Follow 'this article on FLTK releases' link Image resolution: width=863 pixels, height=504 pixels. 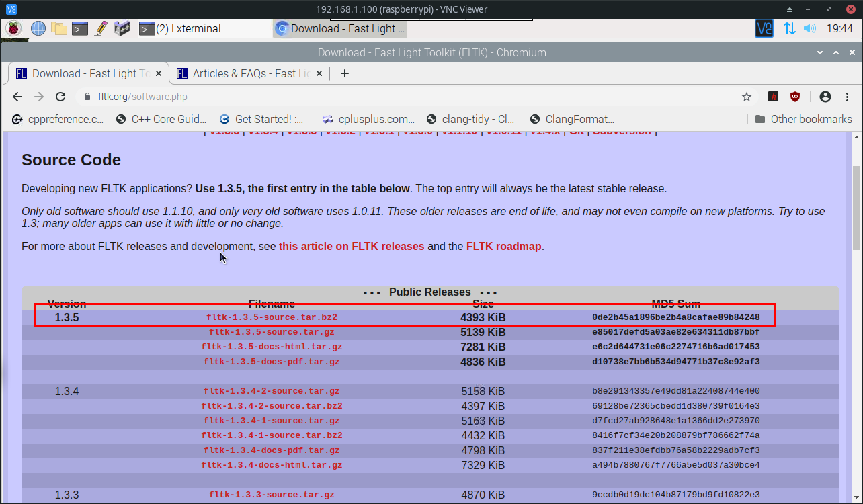click(x=352, y=246)
